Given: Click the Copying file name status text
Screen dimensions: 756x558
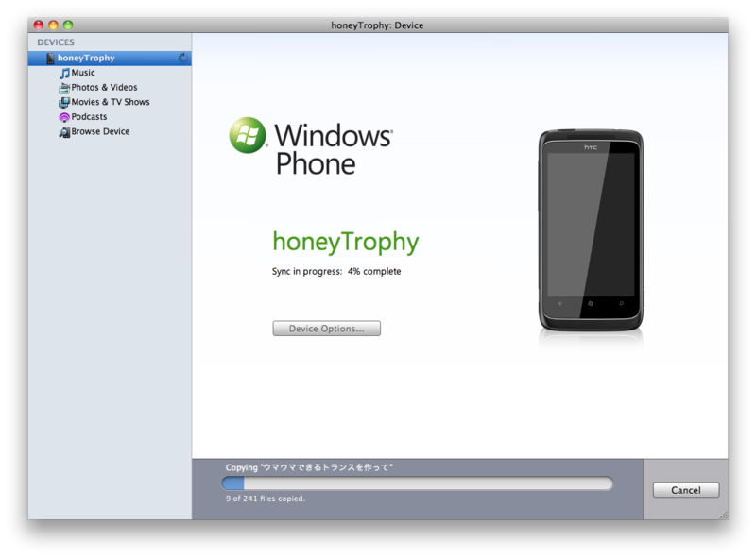Looking at the screenshot, I should [x=309, y=467].
